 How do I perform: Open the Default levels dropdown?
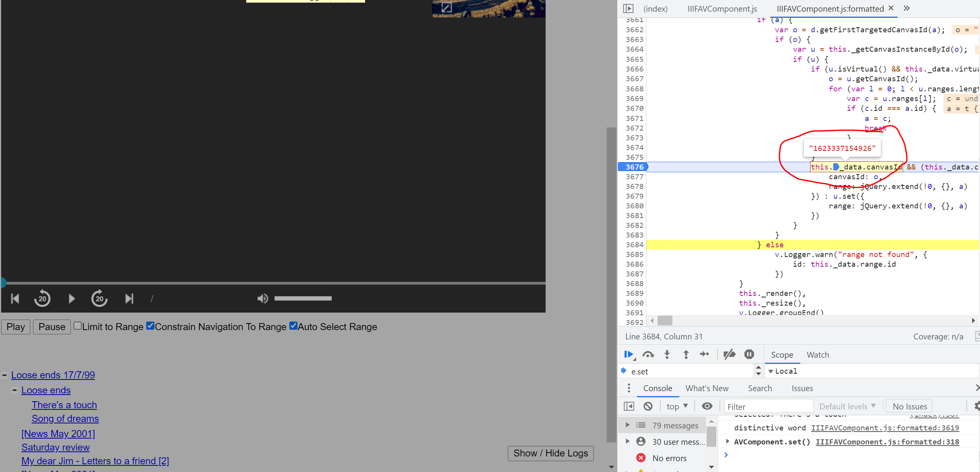pyautogui.click(x=847, y=406)
